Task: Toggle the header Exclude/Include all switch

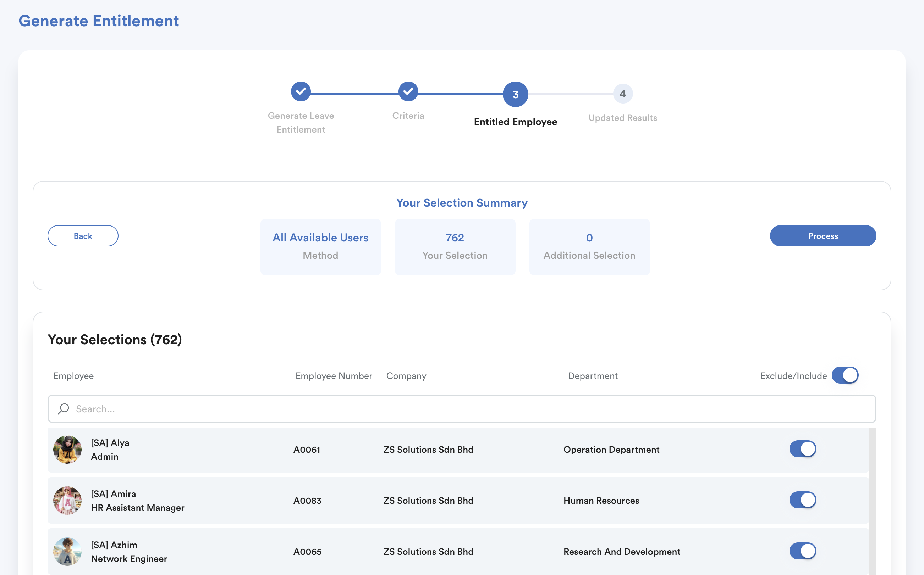Action: click(x=845, y=375)
